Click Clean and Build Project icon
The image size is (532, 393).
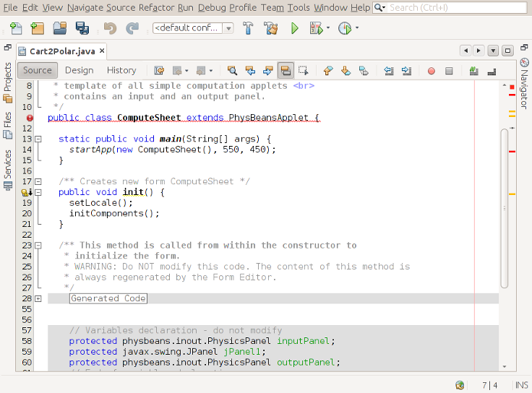(270, 28)
